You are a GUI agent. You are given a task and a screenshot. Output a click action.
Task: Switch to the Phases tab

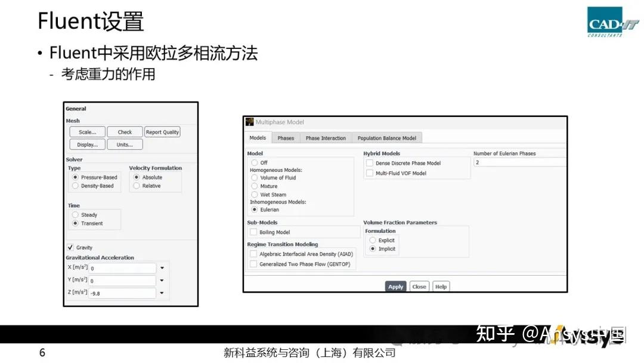[286, 138]
